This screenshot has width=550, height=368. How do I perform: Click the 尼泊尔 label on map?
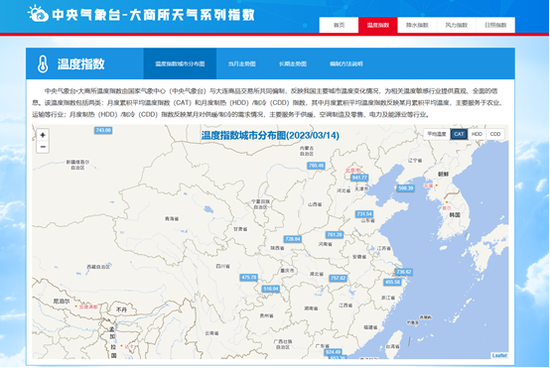[61, 301]
